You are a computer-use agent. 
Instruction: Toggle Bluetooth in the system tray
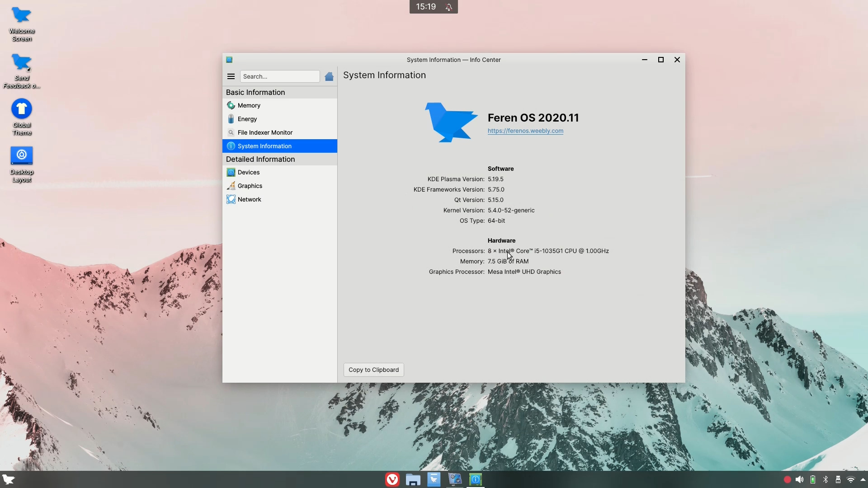tap(825, 479)
